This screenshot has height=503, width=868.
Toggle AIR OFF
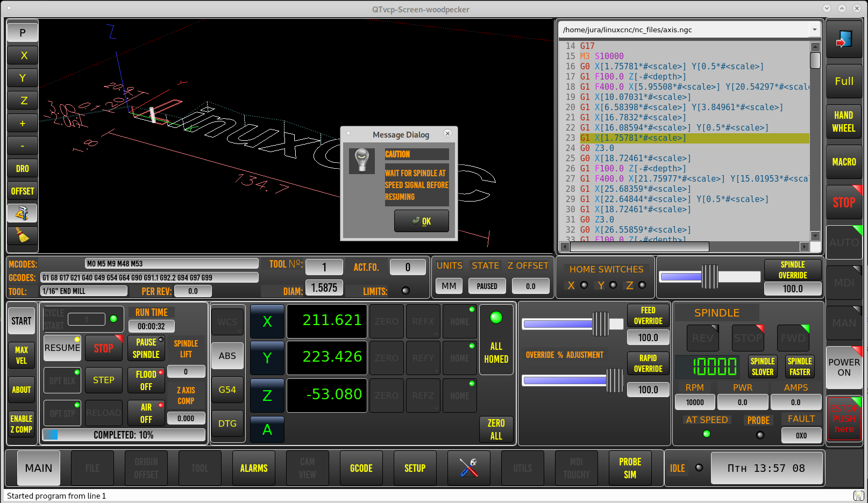tap(146, 413)
